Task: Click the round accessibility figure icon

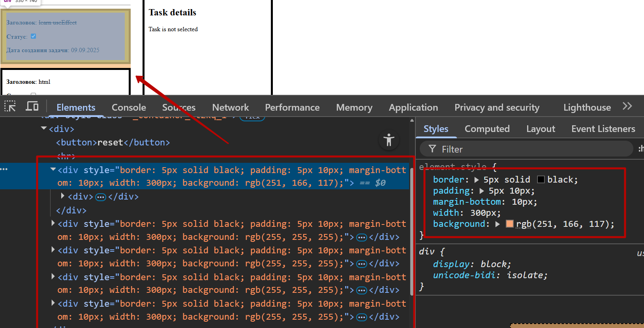Action: pyautogui.click(x=389, y=140)
